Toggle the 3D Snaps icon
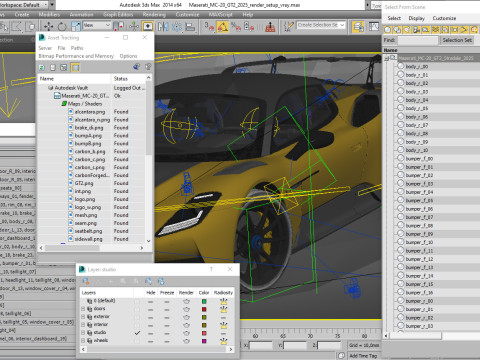This screenshot has width=480, height=360. click(x=209, y=26)
